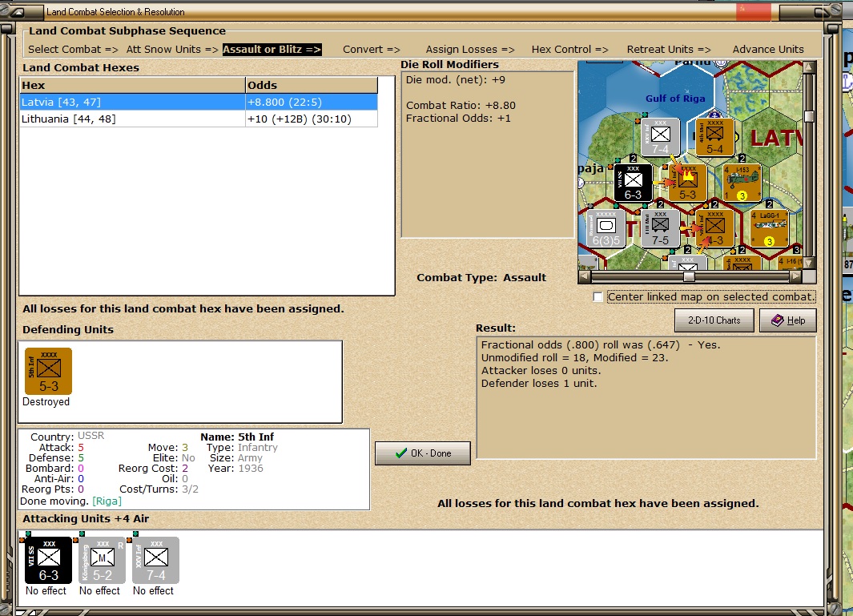Click the burning 5-3 counter on the map

[688, 183]
